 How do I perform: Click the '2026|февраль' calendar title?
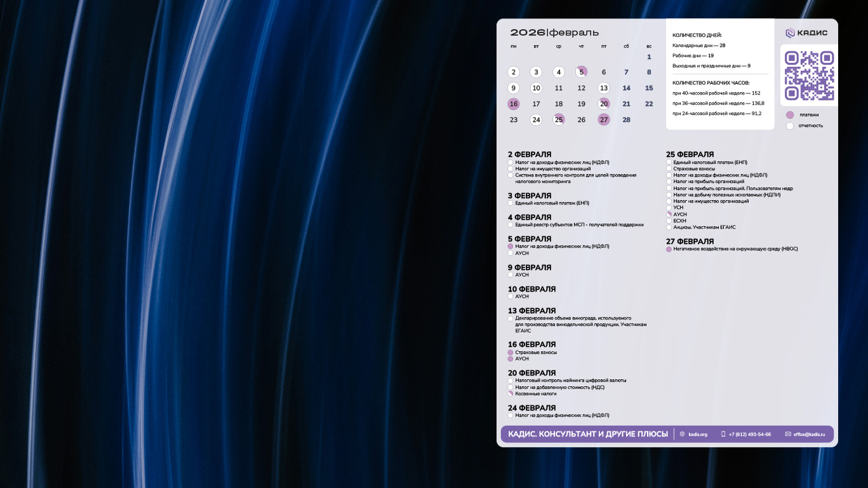[x=554, y=33]
